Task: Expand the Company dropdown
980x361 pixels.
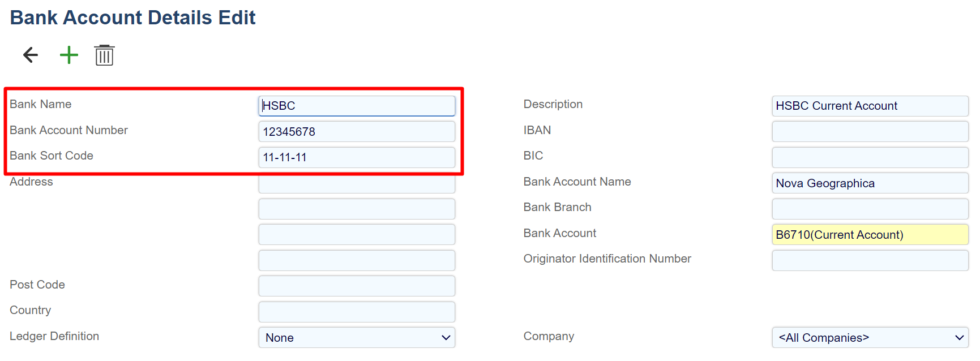Action: click(x=870, y=337)
